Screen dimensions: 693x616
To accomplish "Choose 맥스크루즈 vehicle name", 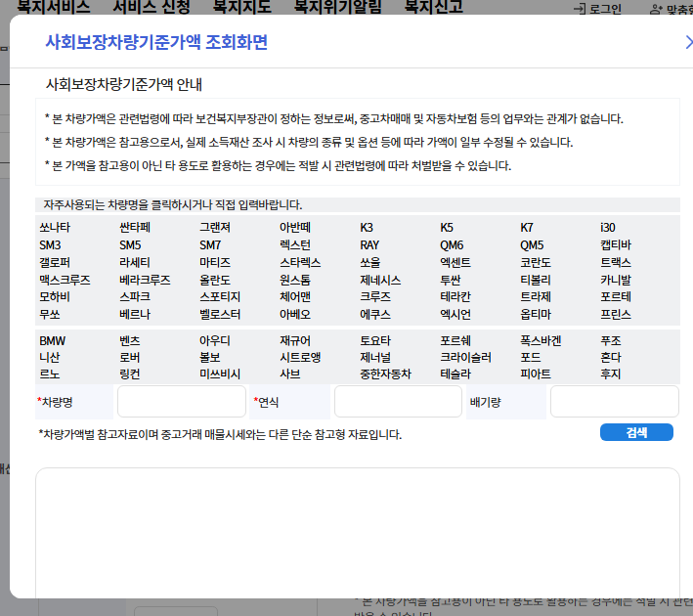I will (65, 280).
